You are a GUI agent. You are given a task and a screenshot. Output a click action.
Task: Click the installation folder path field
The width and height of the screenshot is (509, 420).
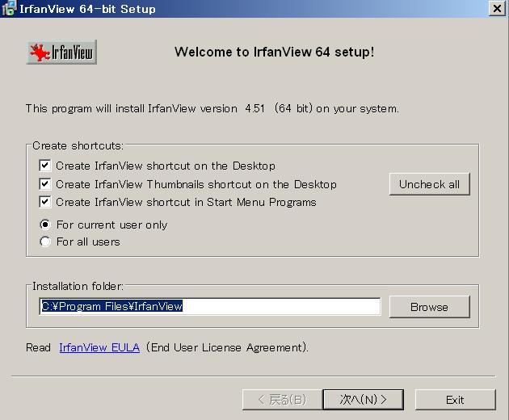(210, 307)
